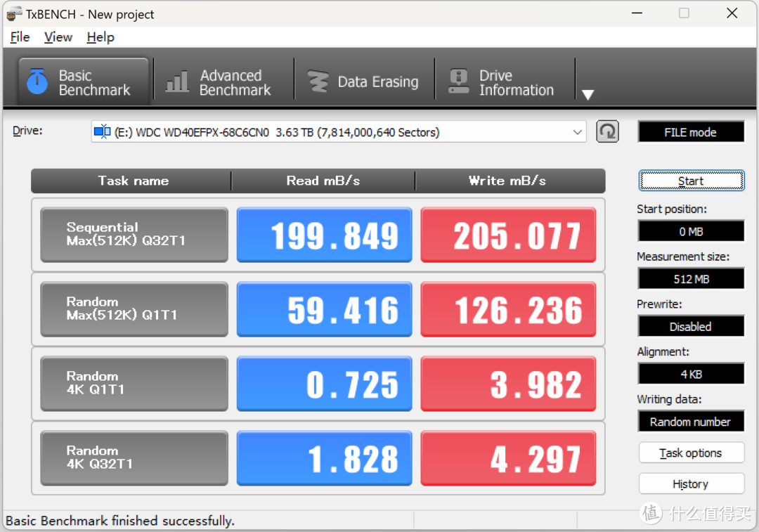Click the Start position 0 MB field
Viewport: 759px width, 532px height.
tap(691, 231)
